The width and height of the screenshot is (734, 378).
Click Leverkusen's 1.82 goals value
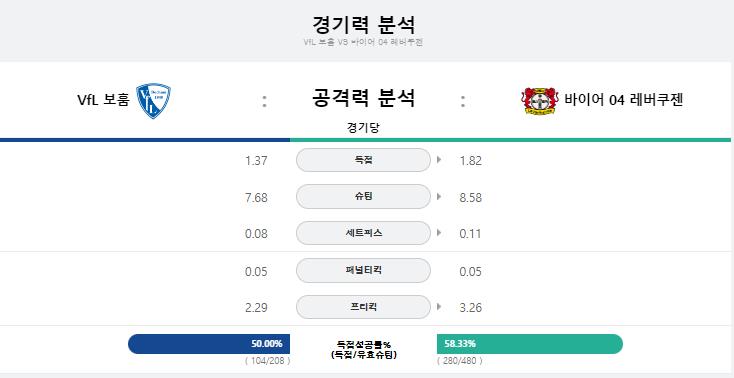coord(470,161)
